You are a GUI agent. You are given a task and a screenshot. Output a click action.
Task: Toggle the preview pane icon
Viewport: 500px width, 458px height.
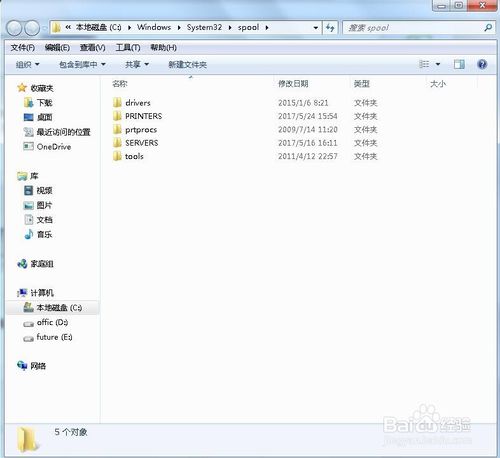[x=459, y=64]
